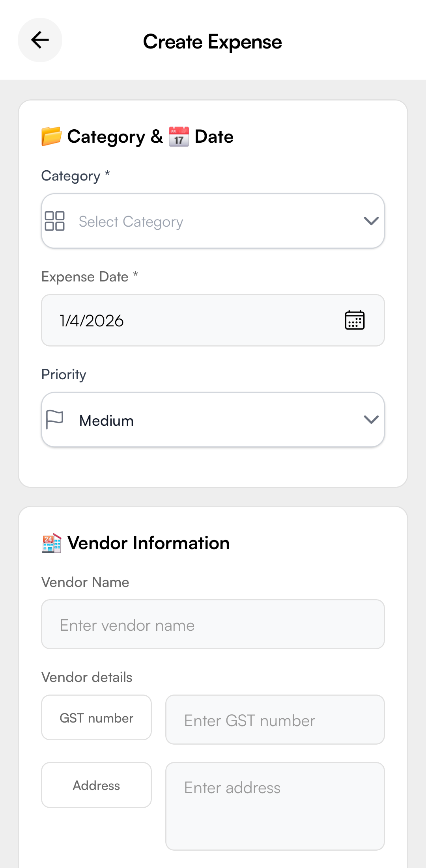Viewport: 426px width, 868px height.
Task: Select the Medium priority field
Action: click(x=213, y=419)
